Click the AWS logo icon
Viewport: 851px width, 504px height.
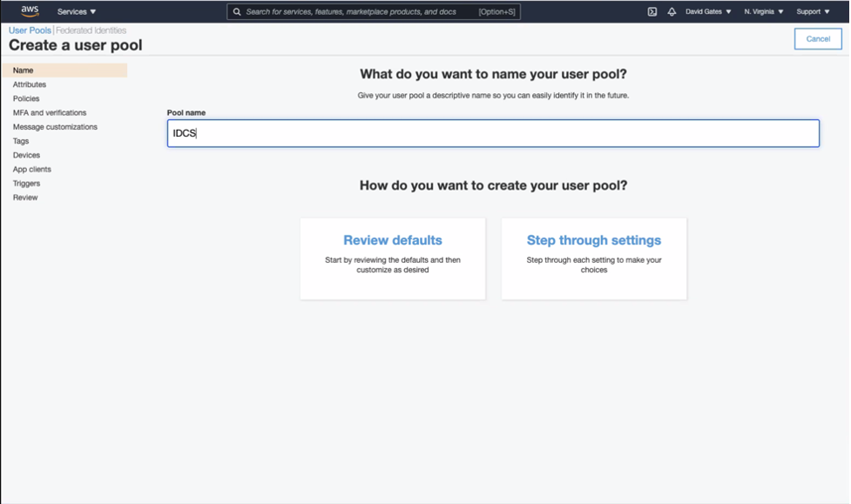point(30,11)
